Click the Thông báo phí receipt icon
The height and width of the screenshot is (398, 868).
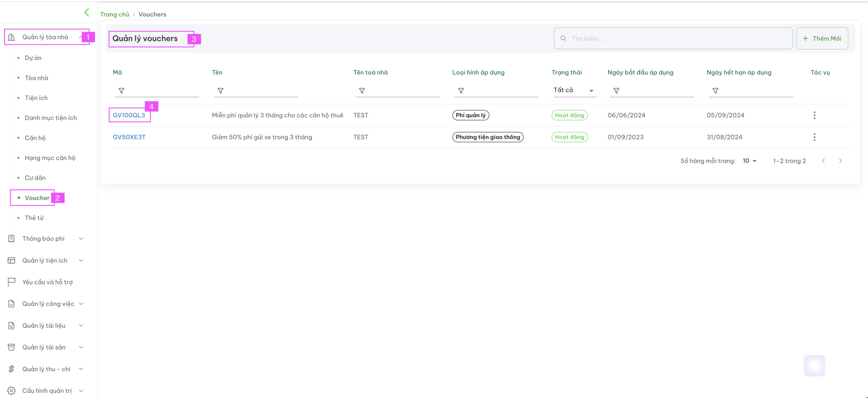[x=11, y=238]
